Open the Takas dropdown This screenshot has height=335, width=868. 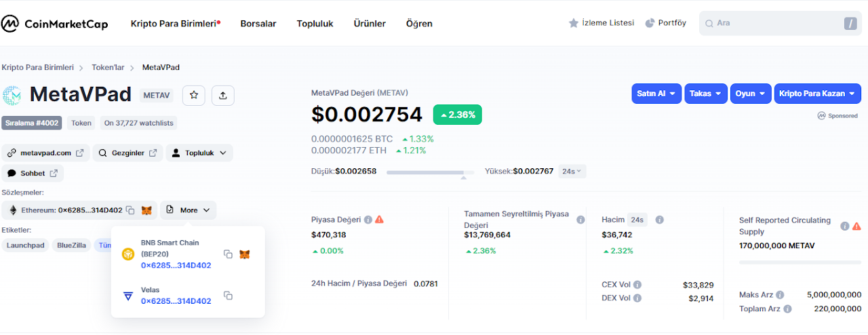(x=706, y=94)
